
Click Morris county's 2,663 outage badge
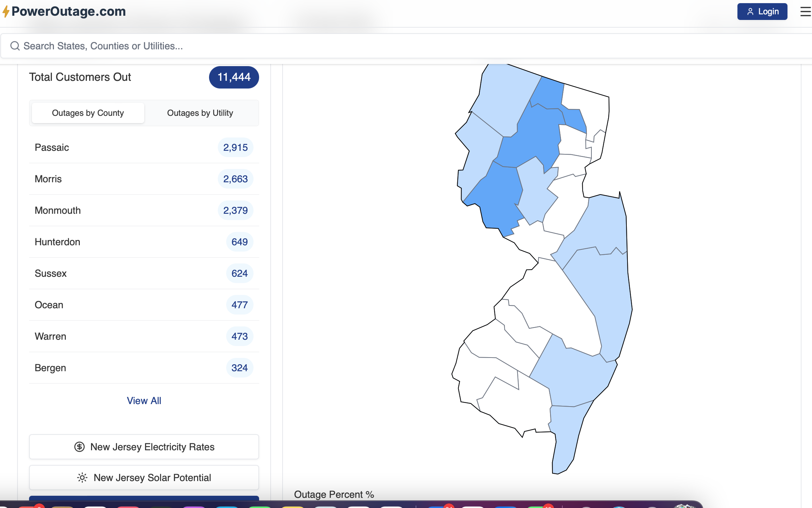235,179
